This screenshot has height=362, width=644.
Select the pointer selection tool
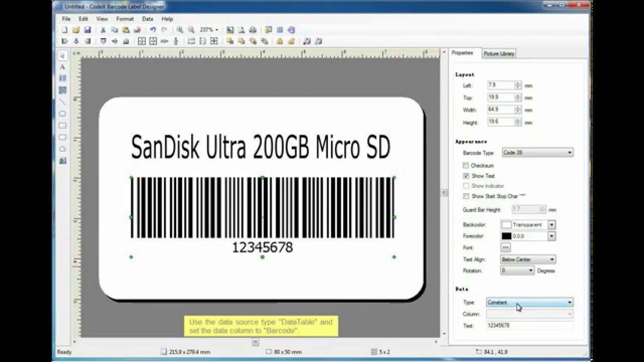pos(62,55)
